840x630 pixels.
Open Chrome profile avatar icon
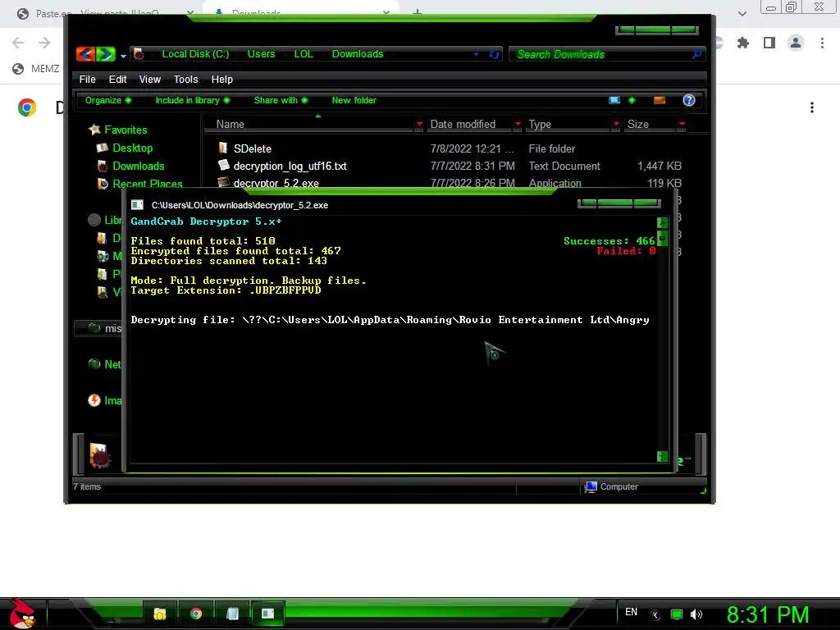pos(796,43)
